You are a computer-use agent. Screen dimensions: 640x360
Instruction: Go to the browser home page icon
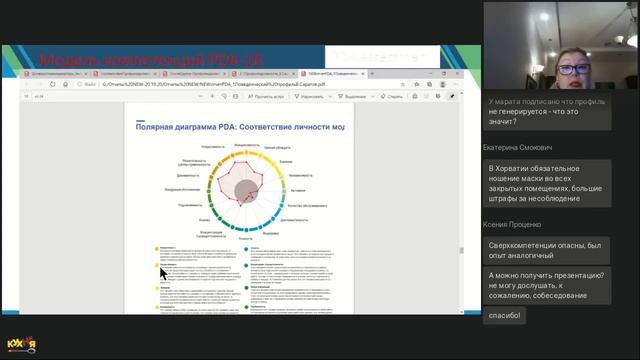(65, 84)
